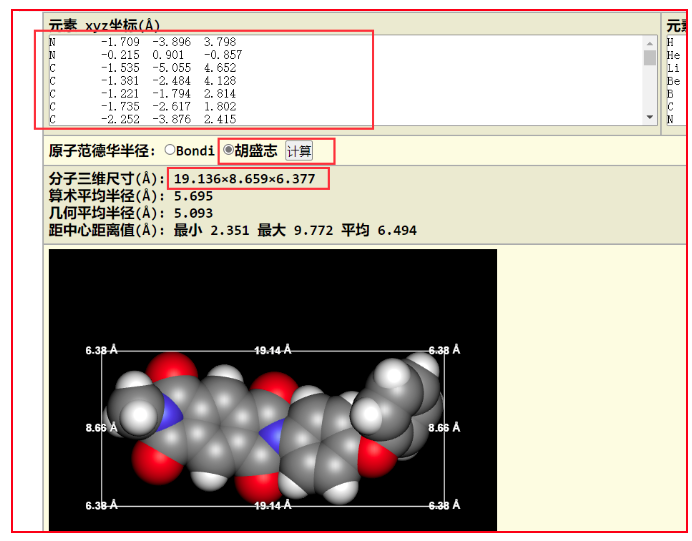The image size is (692, 541).
Task: Click the geometric mean radius value 5.093
Action: click(193, 213)
